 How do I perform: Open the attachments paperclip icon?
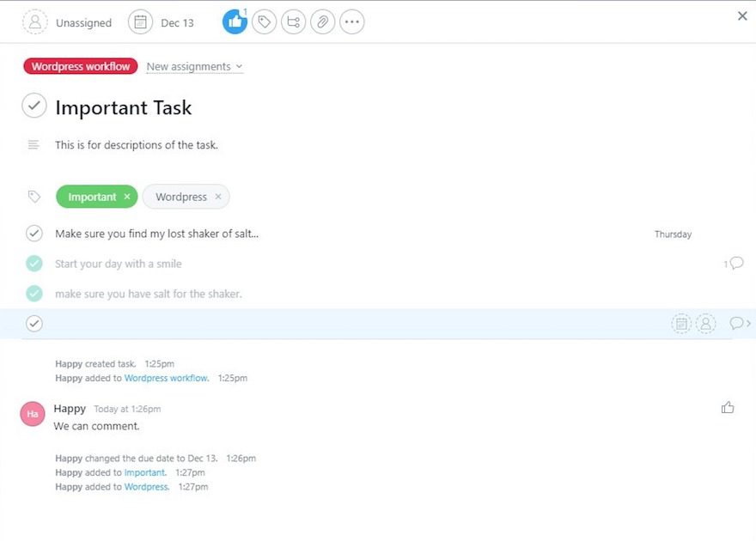pyautogui.click(x=322, y=21)
